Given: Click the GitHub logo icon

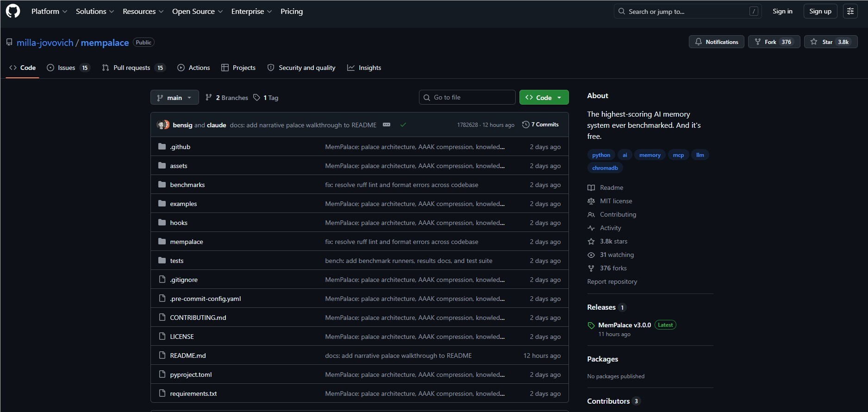Looking at the screenshot, I should coord(13,11).
